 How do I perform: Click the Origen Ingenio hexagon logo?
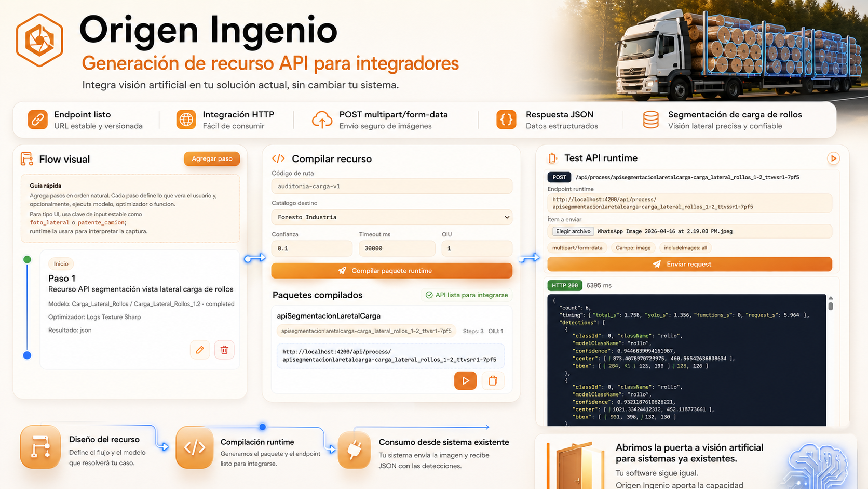coord(39,40)
